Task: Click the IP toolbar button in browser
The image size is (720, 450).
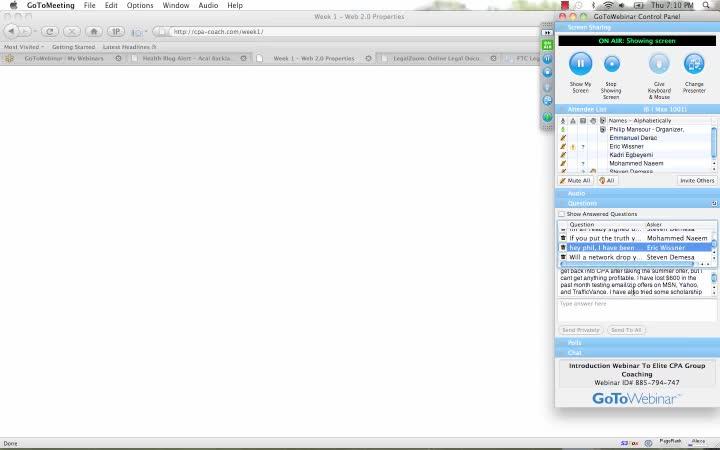Action: tap(116, 31)
